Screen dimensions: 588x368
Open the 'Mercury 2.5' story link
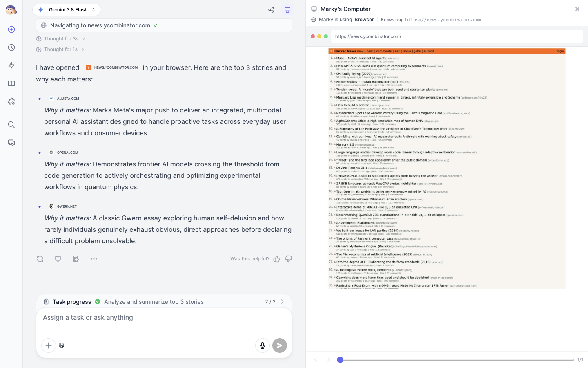coord(345,144)
